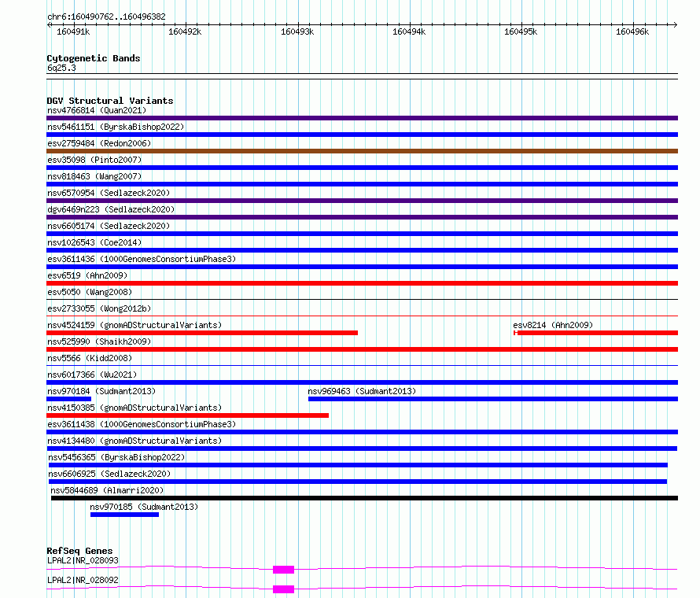Click the magenta exon block of NR_028092
Screen dimensions: 700x598
(283, 589)
